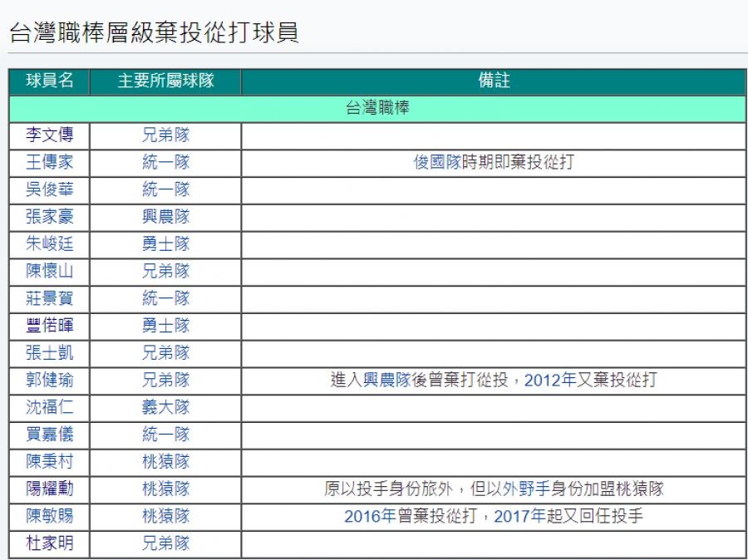Click 統一隊 in the 莊景賀 row
Viewport: 748px width, 560px height.
(x=165, y=298)
